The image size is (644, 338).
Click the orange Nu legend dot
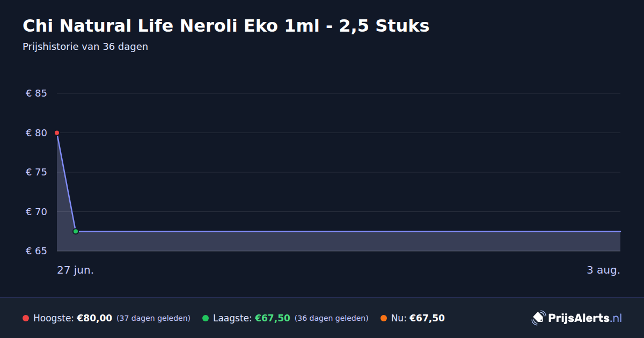[384, 318]
